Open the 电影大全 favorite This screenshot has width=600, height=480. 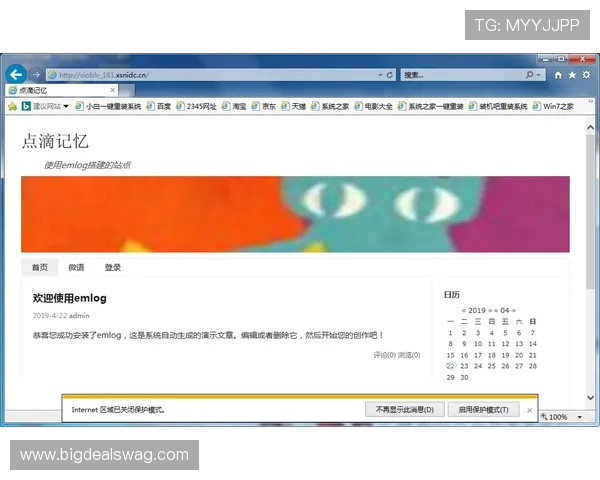(x=373, y=106)
